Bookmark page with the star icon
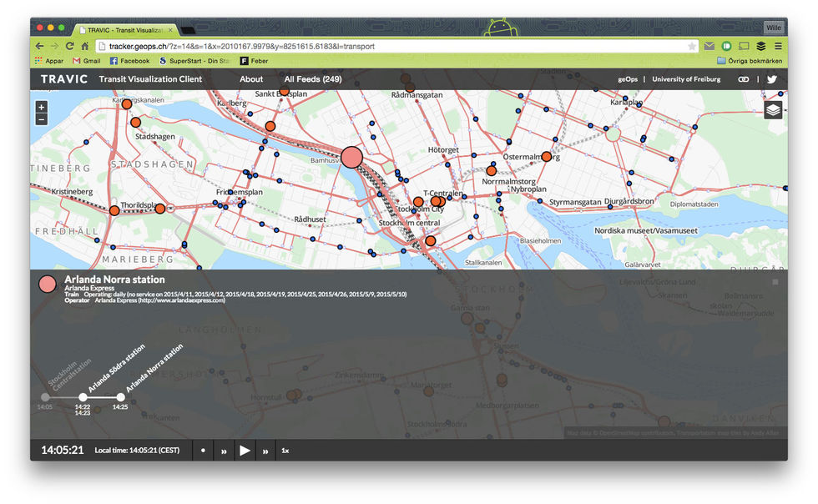The image size is (818, 504). [x=692, y=46]
